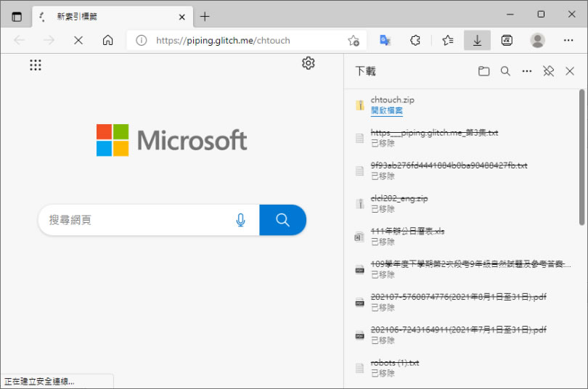Click the 下載 panel title

(365, 71)
